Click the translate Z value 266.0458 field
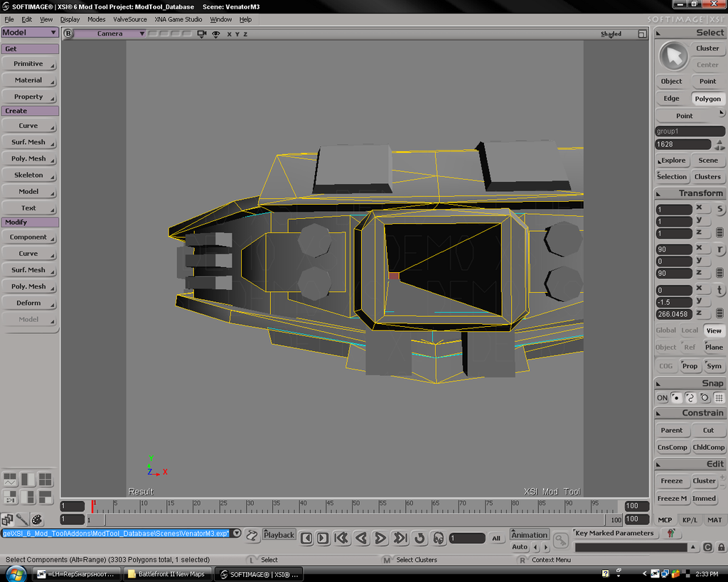728x582 pixels. (x=673, y=314)
